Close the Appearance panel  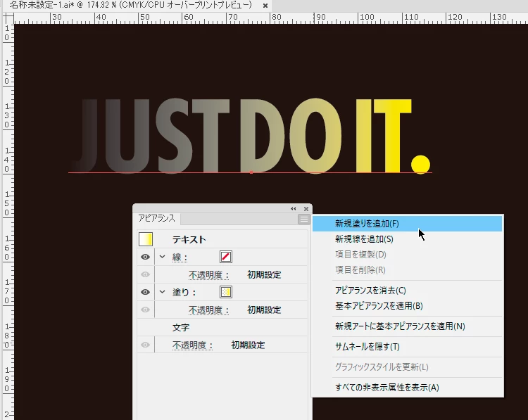[x=306, y=209]
